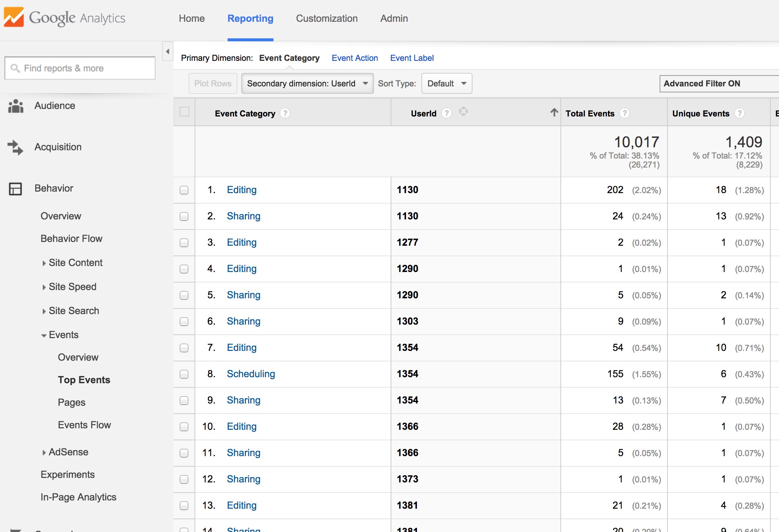Switch primary dimension to Event Action
This screenshot has width=779, height=532.
click(x=354, y=58)
